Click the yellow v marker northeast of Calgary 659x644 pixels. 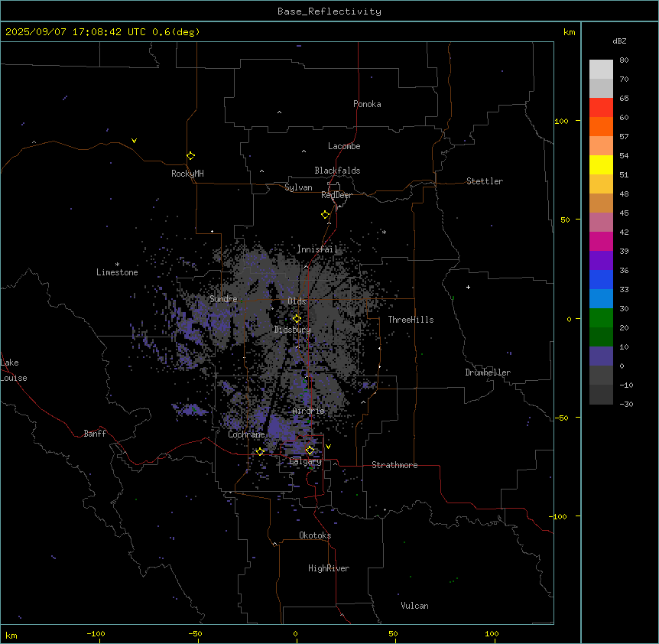(x=328, y=447)
